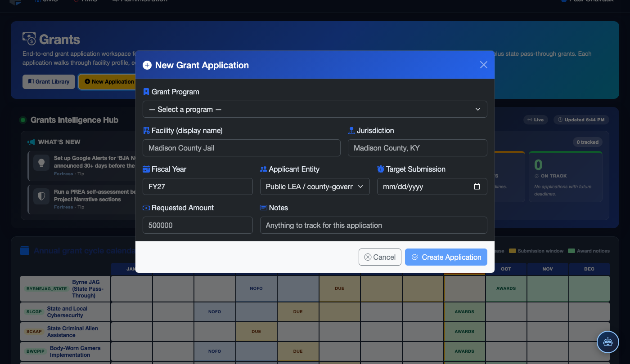Click the DUE cell in the SCAAP row
The image size is (630, 364).
coord(256,332)
